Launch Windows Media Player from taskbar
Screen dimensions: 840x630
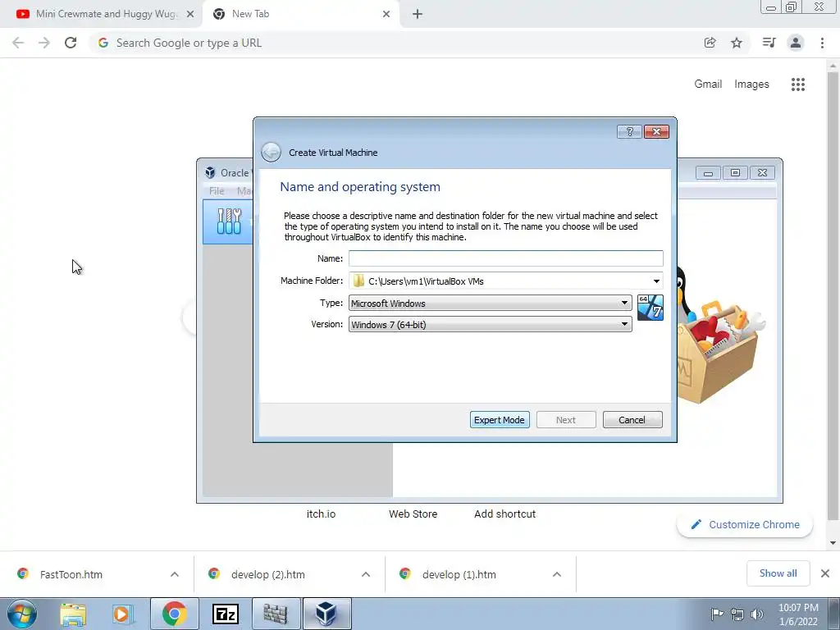click(x=122, y=614)
